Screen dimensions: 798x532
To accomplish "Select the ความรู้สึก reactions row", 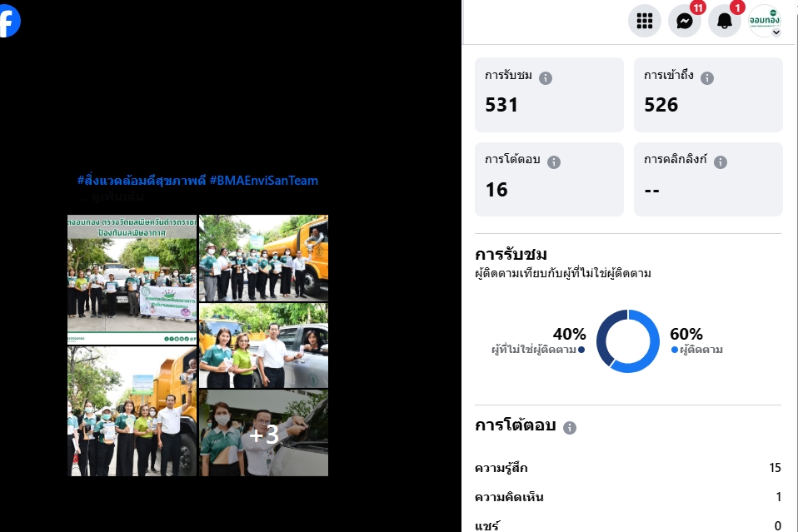I will pos(627,468).
